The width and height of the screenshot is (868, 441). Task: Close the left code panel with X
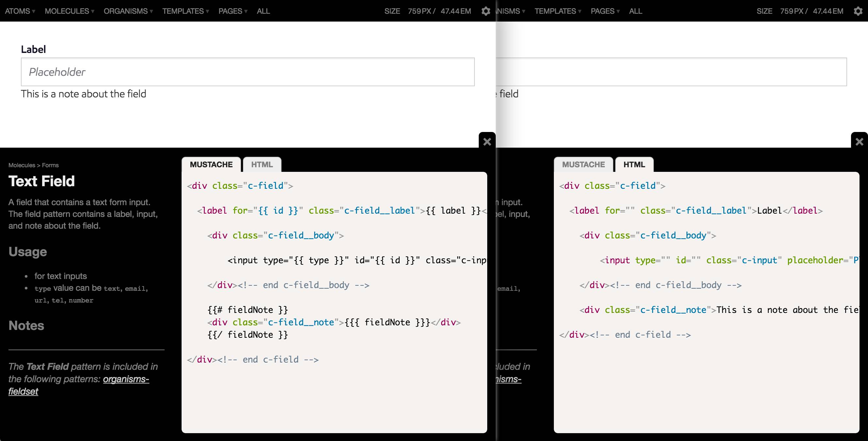click(487, 141)
